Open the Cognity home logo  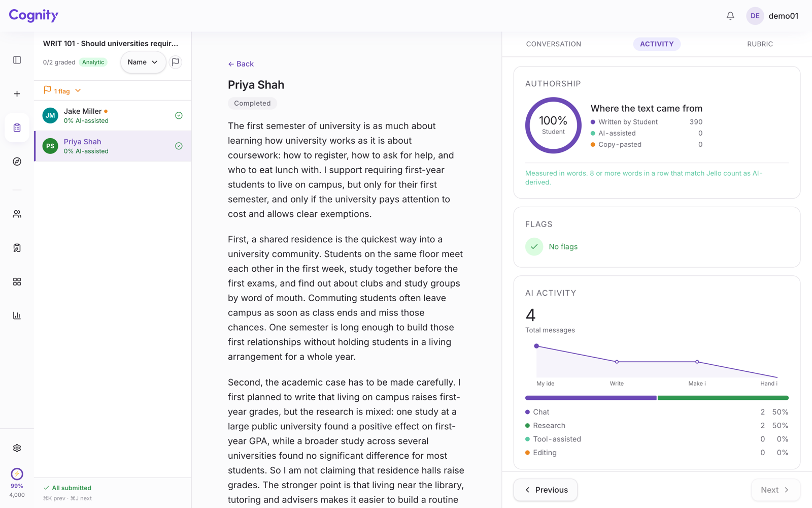(33, 15)
